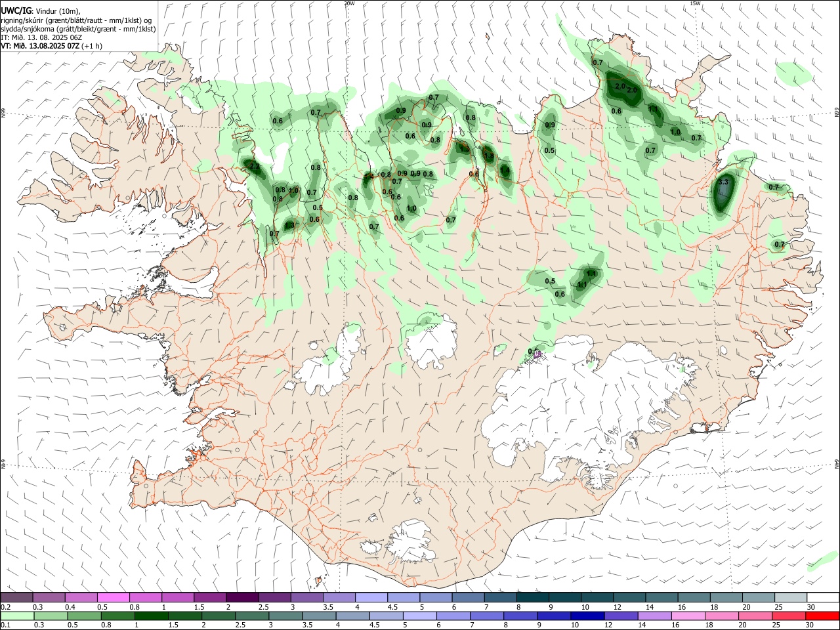The height and width of the screenshot is (630, 840).
Task: Select the 'IT: Mið. 13. 08. 2025 06Z' text
Action: click(41, 37)
